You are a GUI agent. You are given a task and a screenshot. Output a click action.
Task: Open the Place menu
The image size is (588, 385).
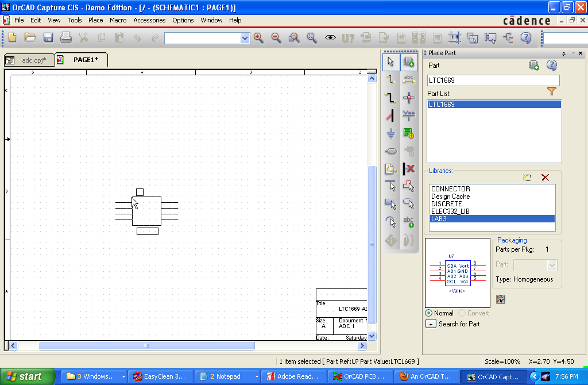(x=96, y=20)
